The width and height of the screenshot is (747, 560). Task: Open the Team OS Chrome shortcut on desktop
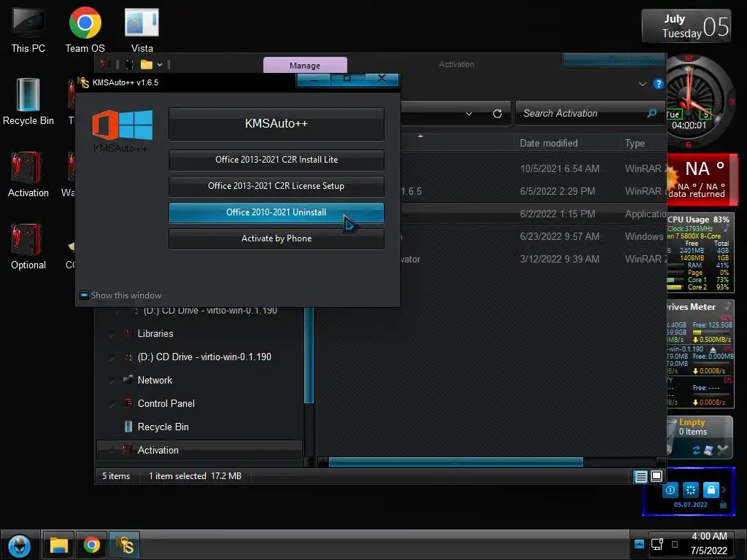coord(85,29)
